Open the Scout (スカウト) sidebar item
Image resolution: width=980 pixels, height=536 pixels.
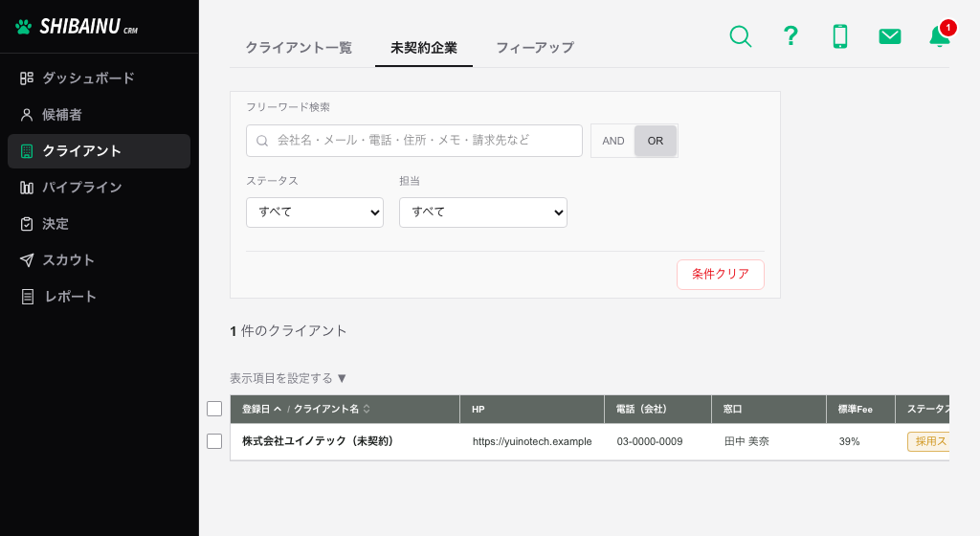tap(99, 260)
